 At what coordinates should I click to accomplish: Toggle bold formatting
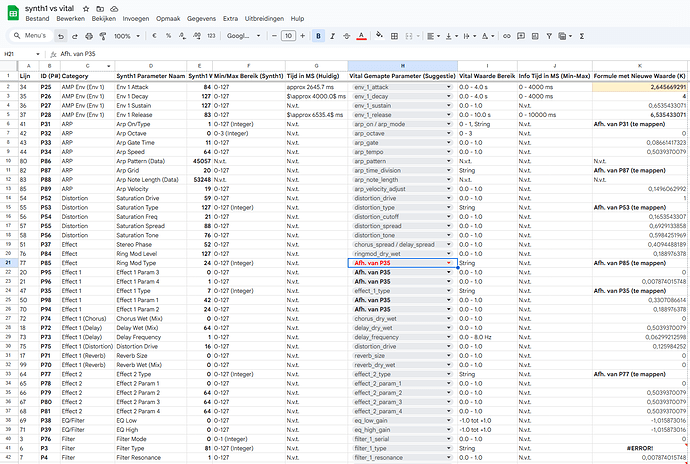(x=318, y=35)
